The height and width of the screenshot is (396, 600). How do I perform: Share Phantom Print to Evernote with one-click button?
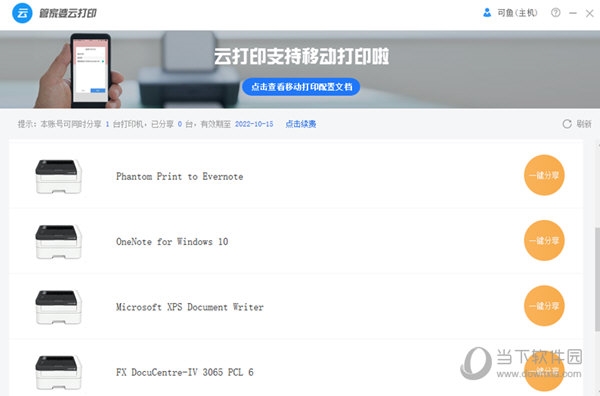pos(544,175)
